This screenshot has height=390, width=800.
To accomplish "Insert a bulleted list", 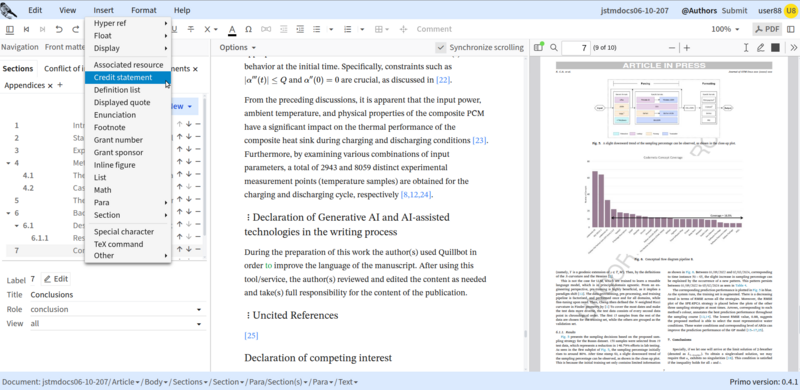I will [317, 30].
